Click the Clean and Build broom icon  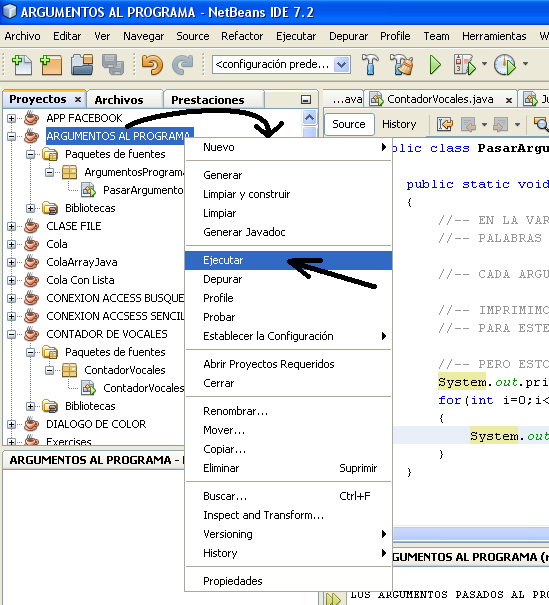402,64
